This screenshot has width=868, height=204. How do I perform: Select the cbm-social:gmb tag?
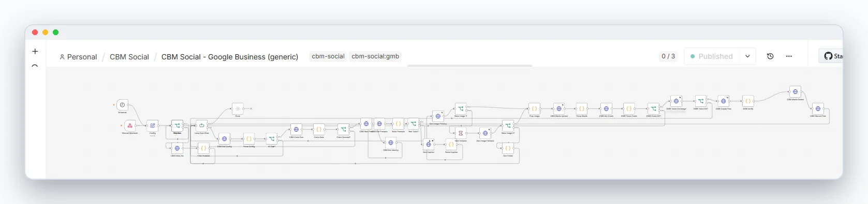point(375,56)
